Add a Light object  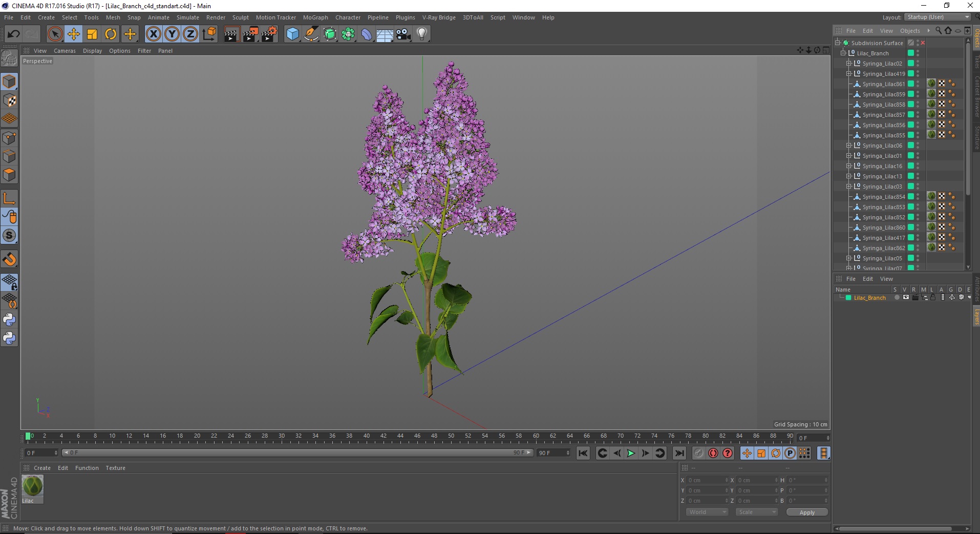[x=422, y=34]
